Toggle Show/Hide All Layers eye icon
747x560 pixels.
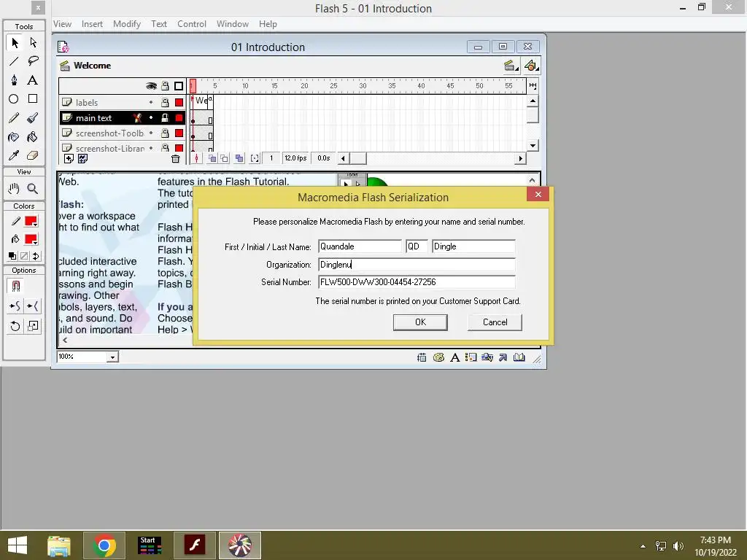click(x=151, y=86)
